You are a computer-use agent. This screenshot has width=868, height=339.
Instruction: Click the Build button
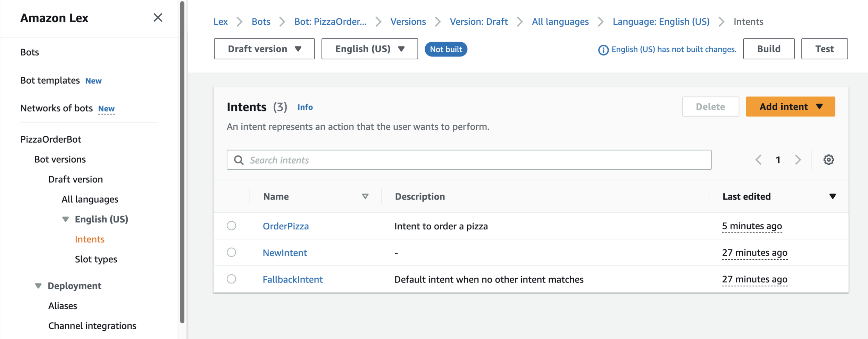[x=768, y=49]
